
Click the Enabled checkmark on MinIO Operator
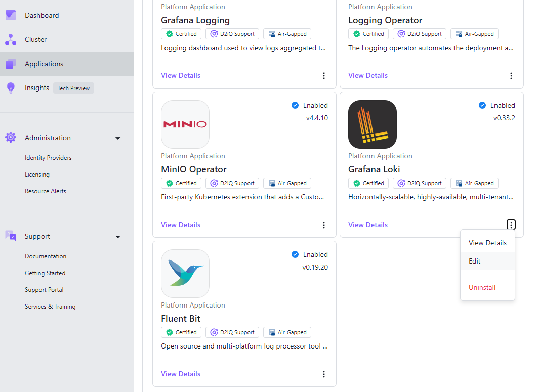click(x=295, y=105)
